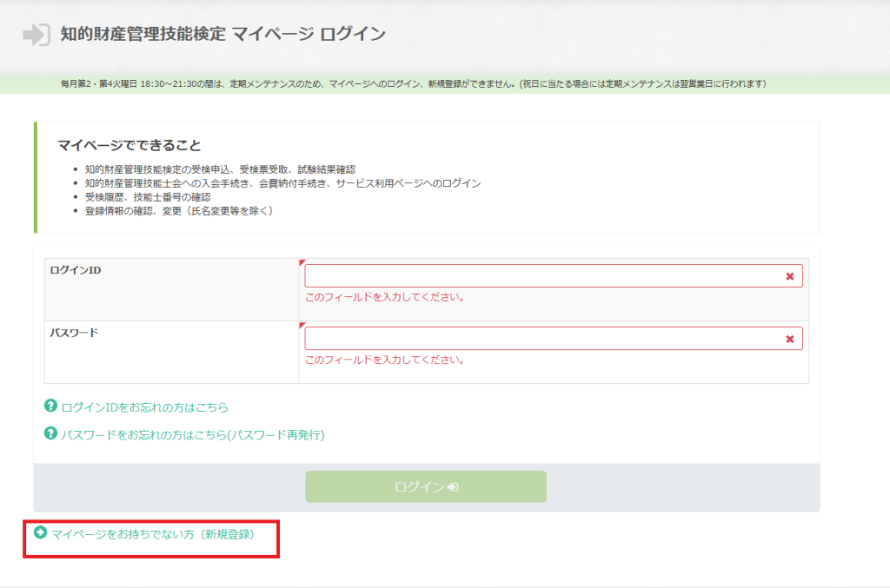Click the red X icon in the パスワード field
890x588 pixels.
pos(789,339)
